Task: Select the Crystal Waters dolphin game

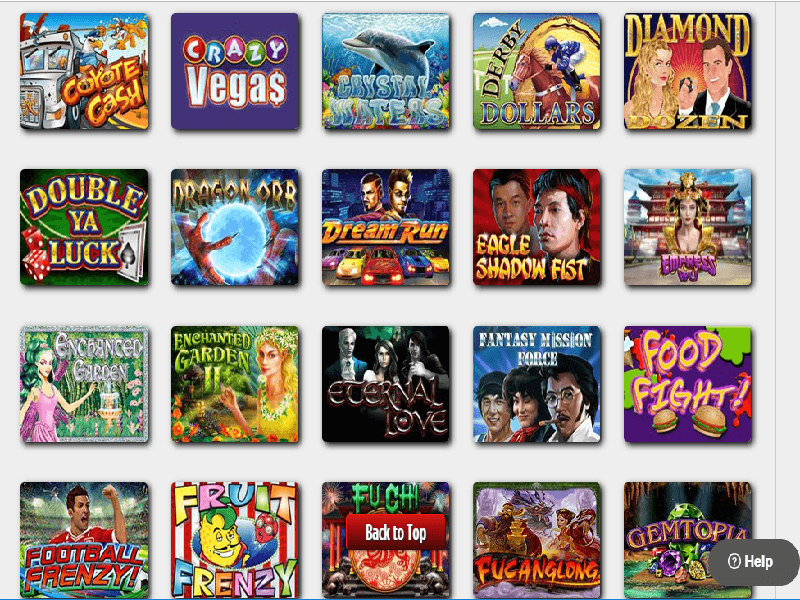Action: tap(386, 71)
